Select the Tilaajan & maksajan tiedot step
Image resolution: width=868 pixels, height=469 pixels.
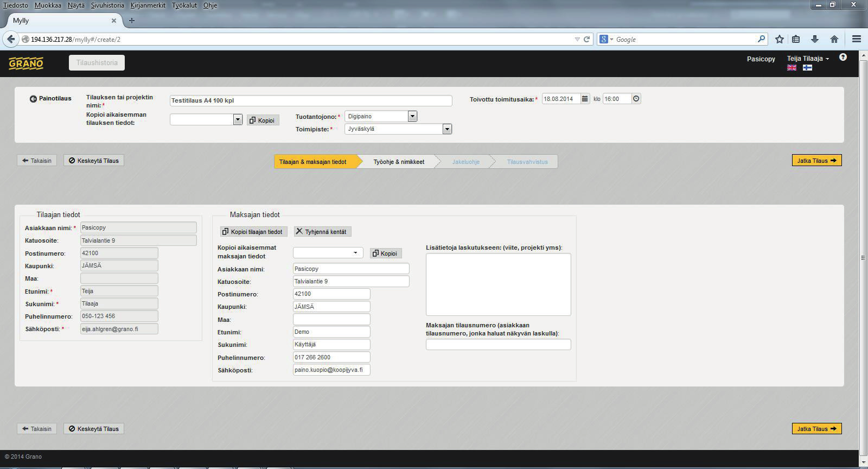point(315,162)
